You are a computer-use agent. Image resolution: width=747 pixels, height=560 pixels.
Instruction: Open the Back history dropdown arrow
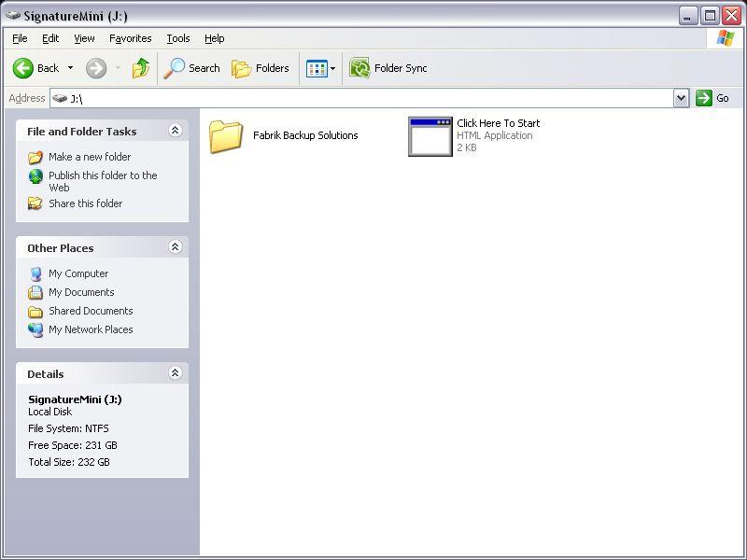(71, 68)
